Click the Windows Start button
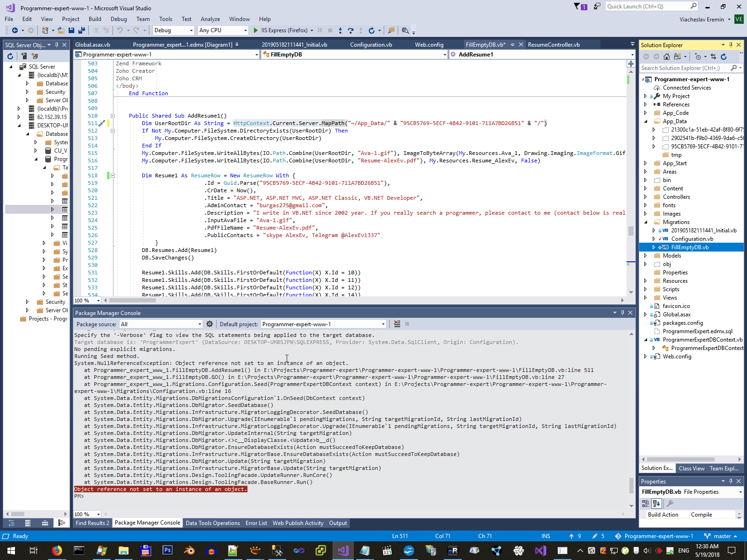 pyautogui.click(x=10, y=551)
